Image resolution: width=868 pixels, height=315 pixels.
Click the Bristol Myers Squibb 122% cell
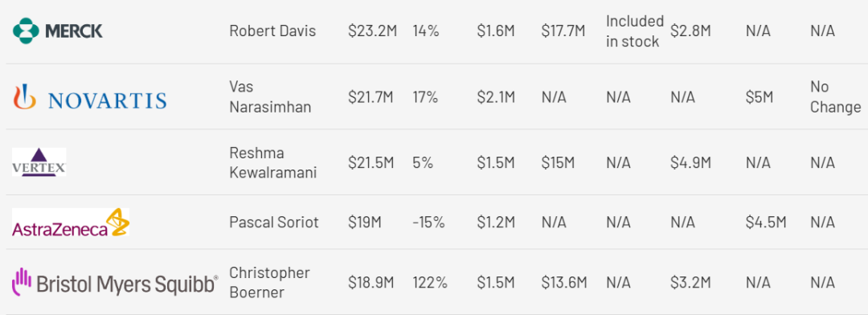[429, 283]
